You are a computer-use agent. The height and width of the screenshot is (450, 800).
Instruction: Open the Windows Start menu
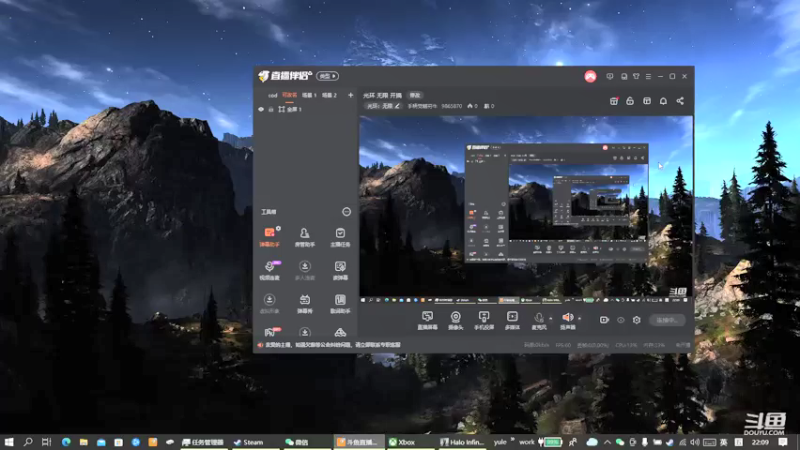click(x=9, y=442)
